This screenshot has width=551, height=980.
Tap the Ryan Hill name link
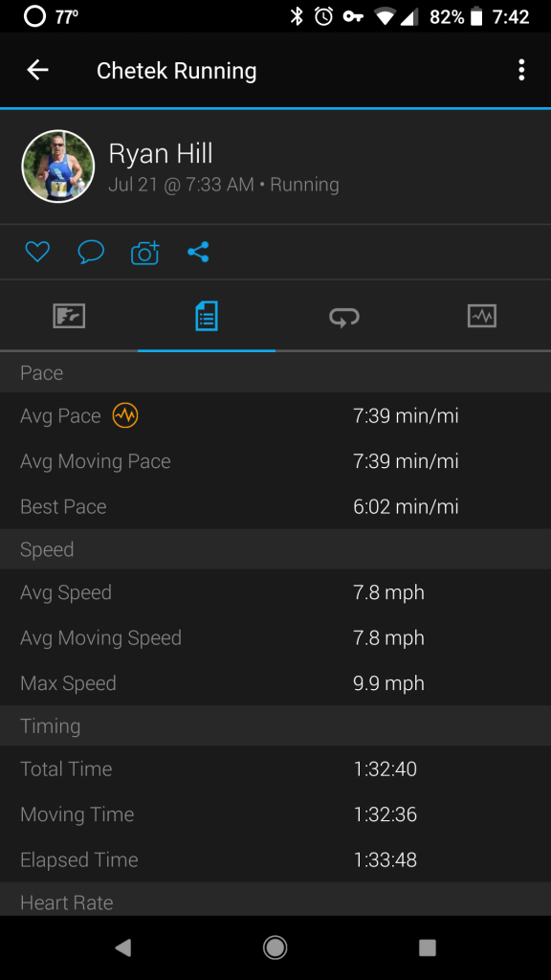click(x=161, y=154)
